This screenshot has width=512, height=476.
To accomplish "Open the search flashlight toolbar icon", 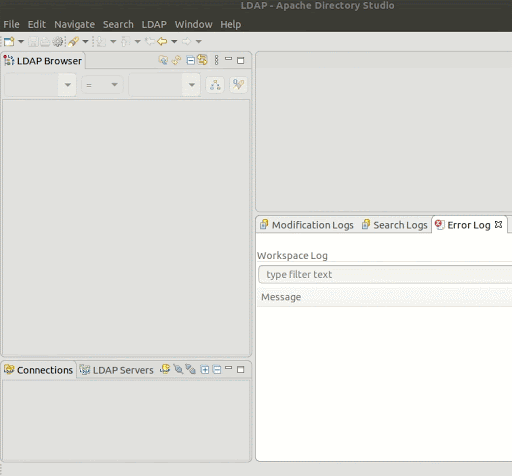I will point(73,42).
